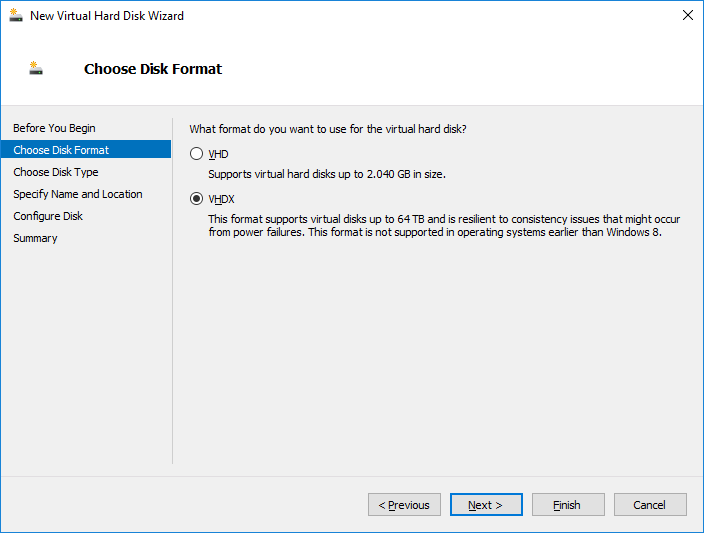
Task: Click the bold Choose Disk Format heading
Action: 153,69
